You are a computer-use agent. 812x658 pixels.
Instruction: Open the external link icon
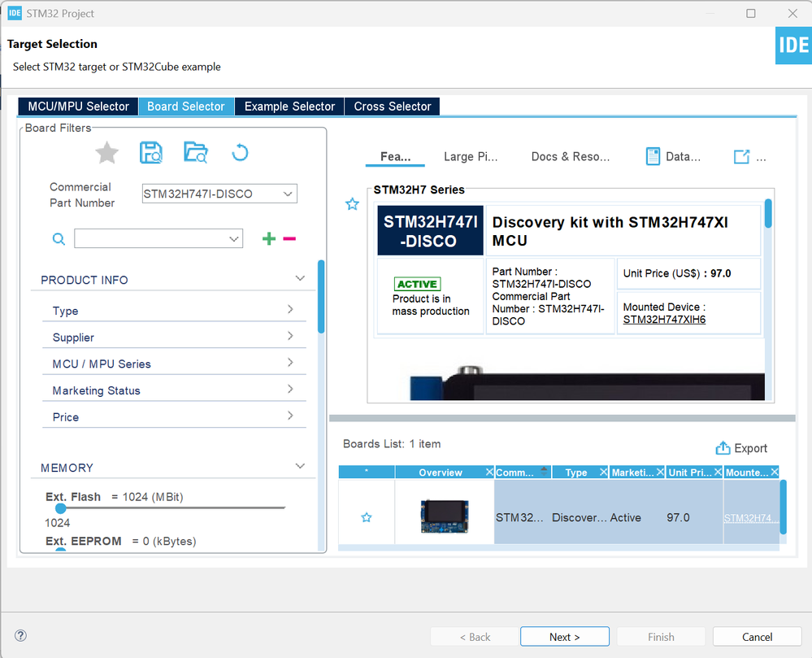(741, 156)
